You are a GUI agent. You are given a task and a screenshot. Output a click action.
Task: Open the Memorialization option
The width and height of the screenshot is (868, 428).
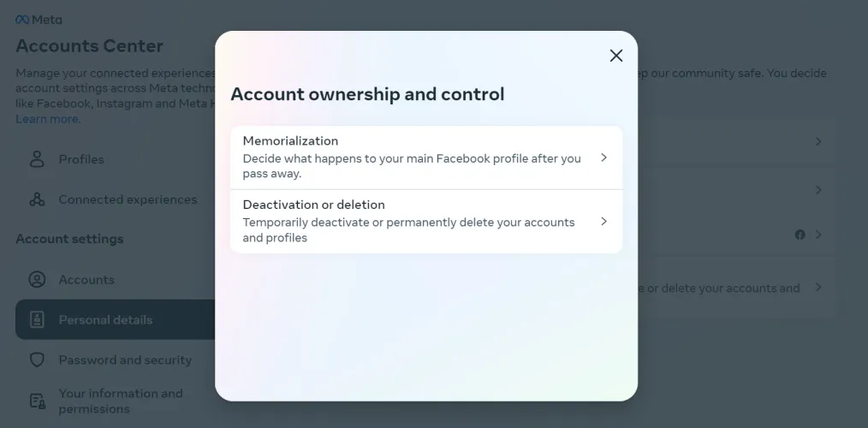pos(411,158)
